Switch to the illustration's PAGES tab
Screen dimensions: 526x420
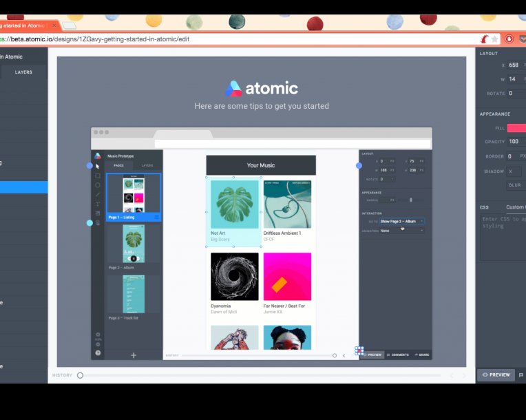118,165
